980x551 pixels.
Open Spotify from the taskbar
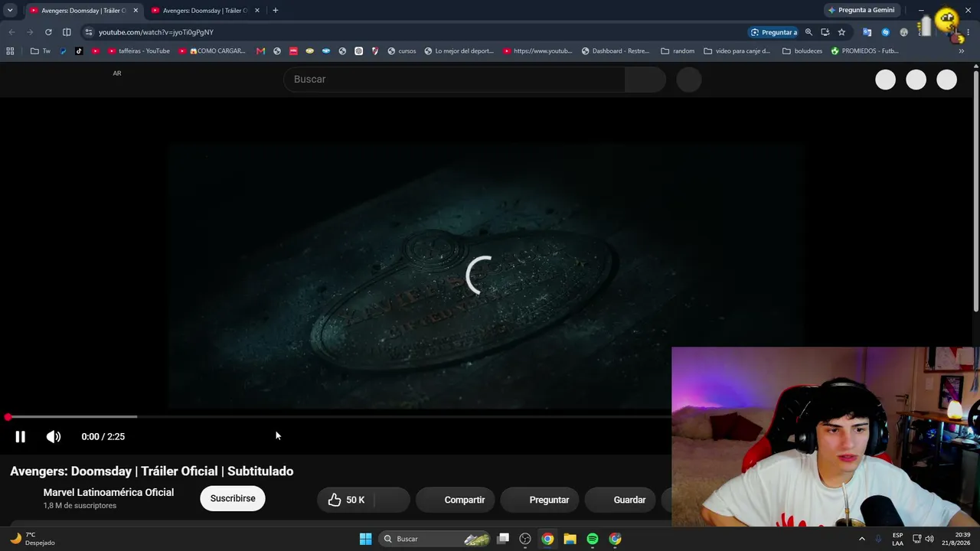click(x=593, y=539)
